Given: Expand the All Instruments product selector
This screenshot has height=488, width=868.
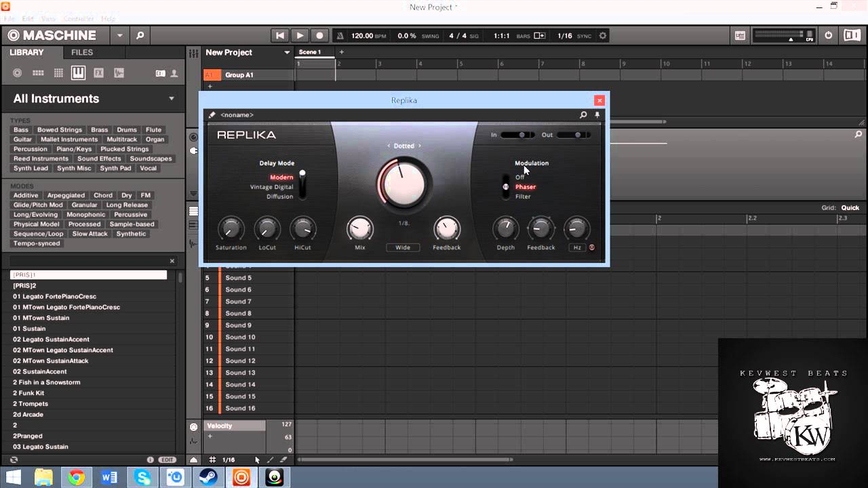Looking at the screenshot, I should coord(172,98).
